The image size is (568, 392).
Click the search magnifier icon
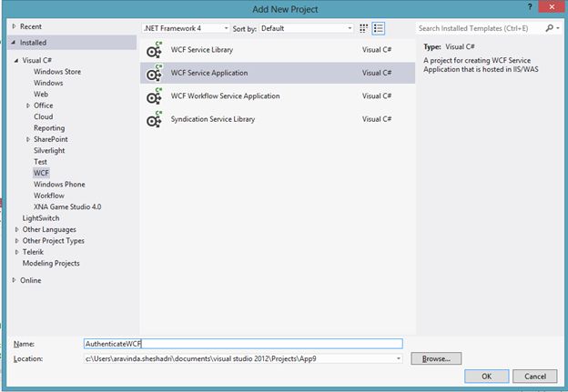click(549, 28)
